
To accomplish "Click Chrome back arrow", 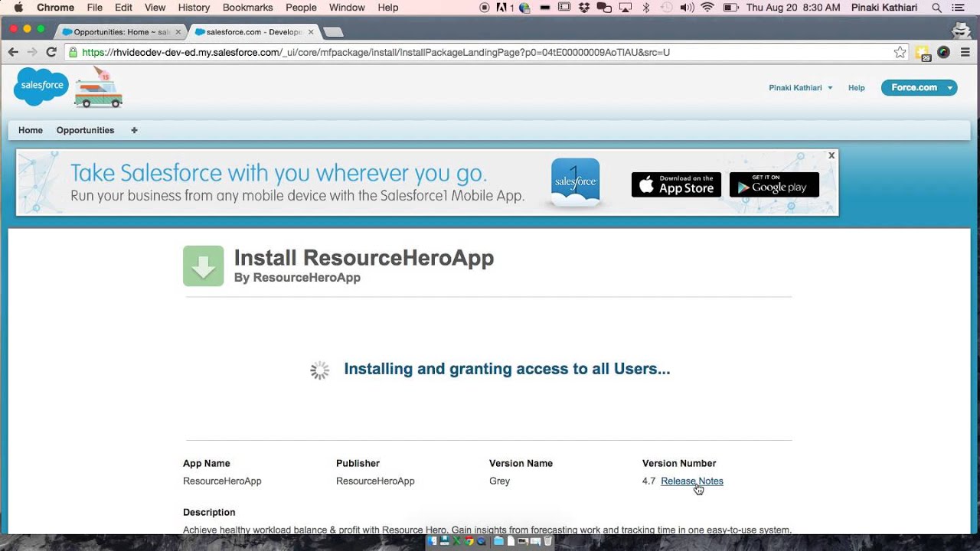I will tap(13, 52).
